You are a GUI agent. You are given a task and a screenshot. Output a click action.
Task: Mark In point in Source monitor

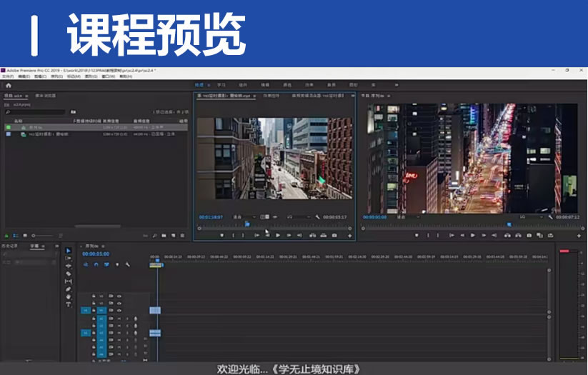tap(233, 236)
